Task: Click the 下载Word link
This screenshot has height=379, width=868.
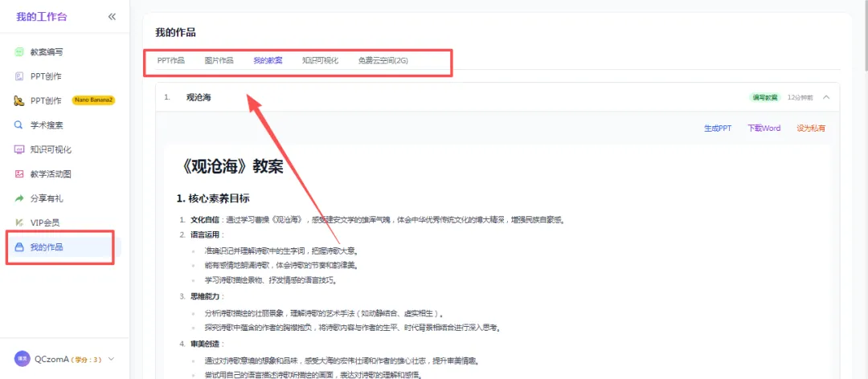Action: coord(764,128)
